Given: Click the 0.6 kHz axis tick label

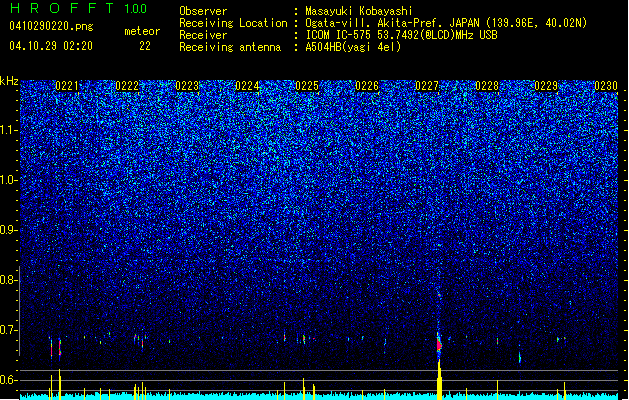Looking at the screenshot, I should (x=8, y=380).
